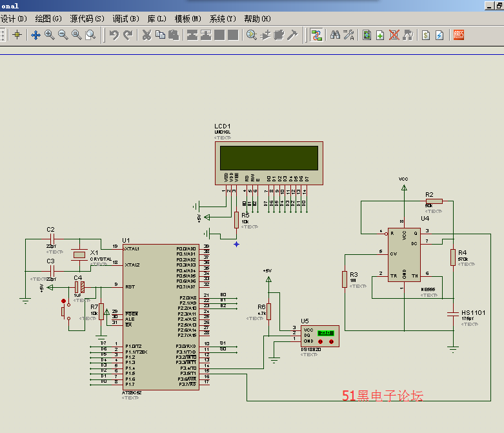Select the crystal X1
The width and height of the screenshot is (504, 433).
(79, 255)
